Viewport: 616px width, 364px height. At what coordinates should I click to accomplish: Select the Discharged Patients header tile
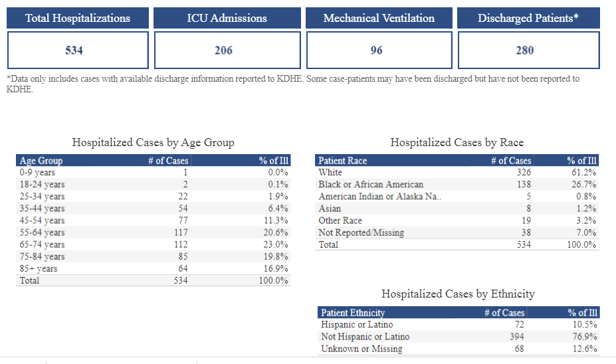(x=528, y=19)
